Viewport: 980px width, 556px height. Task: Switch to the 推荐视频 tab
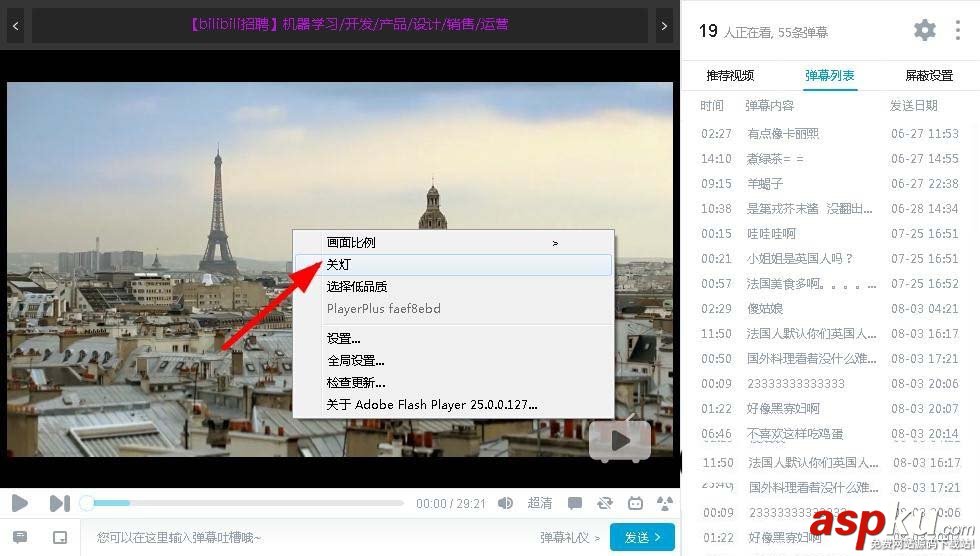point(730,76)
